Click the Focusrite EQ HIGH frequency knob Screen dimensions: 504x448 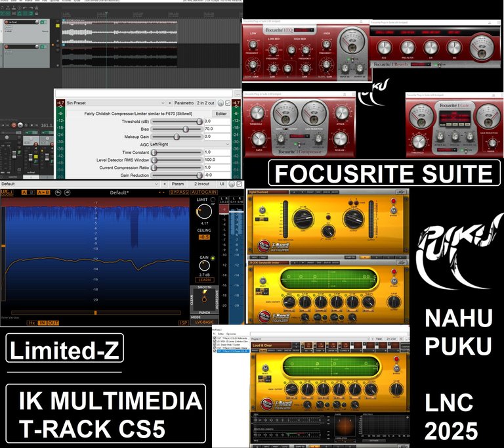327,45
